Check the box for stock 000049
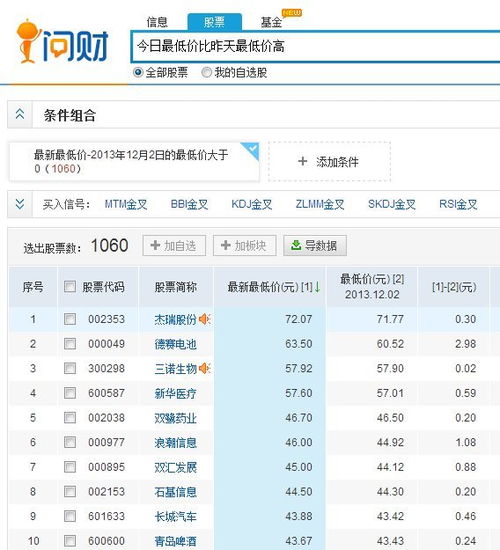500x550 pixels. pyautogui.click(x=70, y=344)
